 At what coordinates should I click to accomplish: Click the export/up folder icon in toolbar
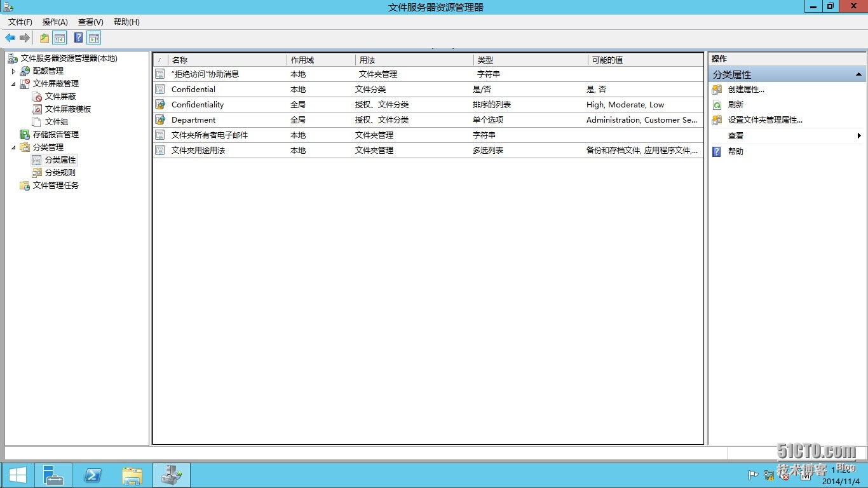coord(44,37)
